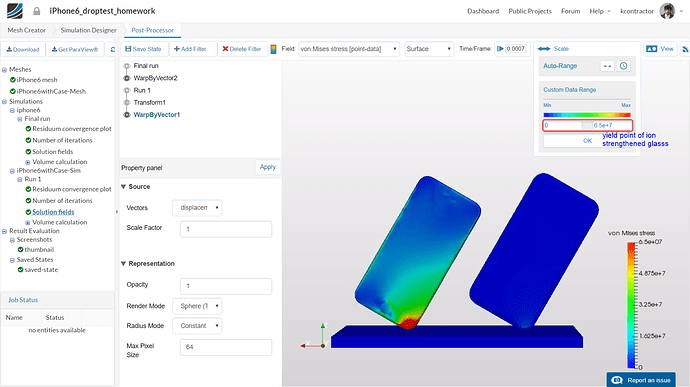The height and width of the screenshot is (387, 690).
Task: Click the Max Pixel Size field
Action: (x=226, y=347)
